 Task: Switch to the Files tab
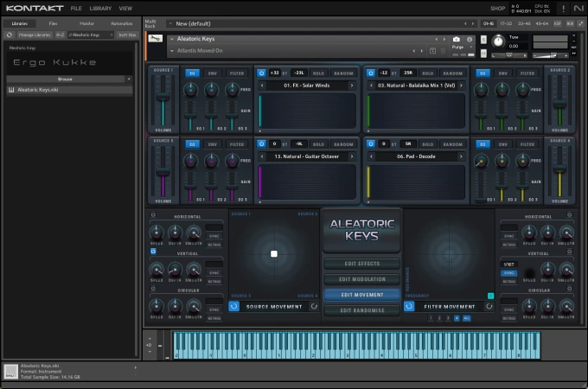[x=54, y=23]
